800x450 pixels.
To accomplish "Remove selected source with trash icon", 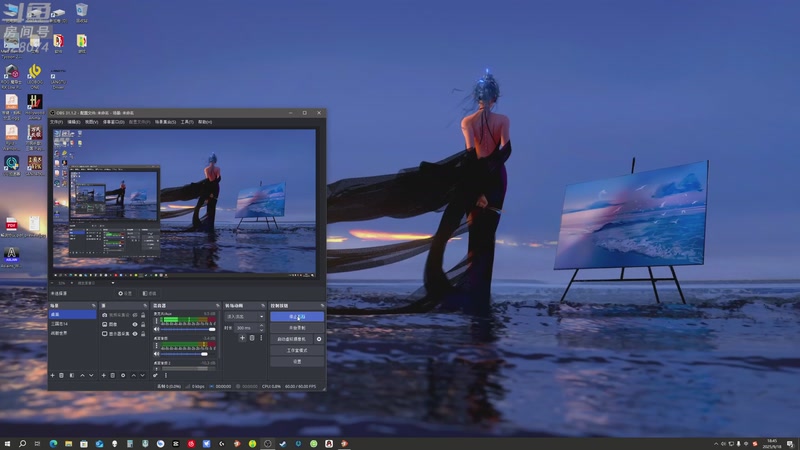I will point(113,376).
